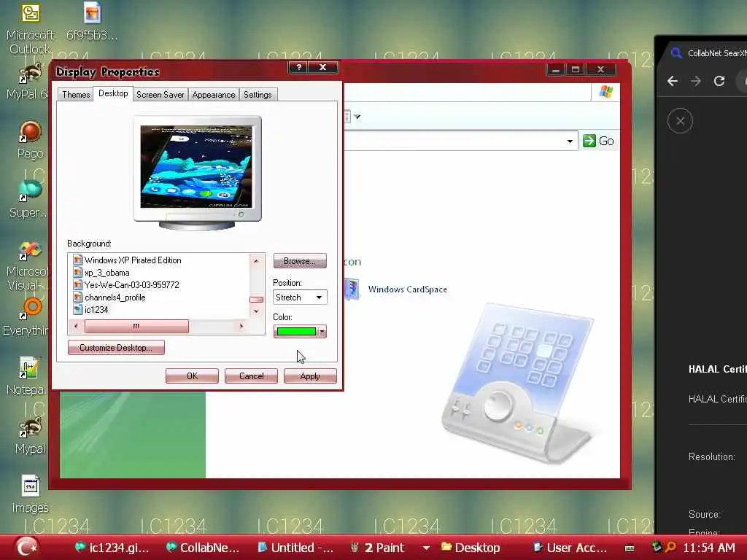
Task: Click Cancel in Display Properties
Action: [251, 376]
